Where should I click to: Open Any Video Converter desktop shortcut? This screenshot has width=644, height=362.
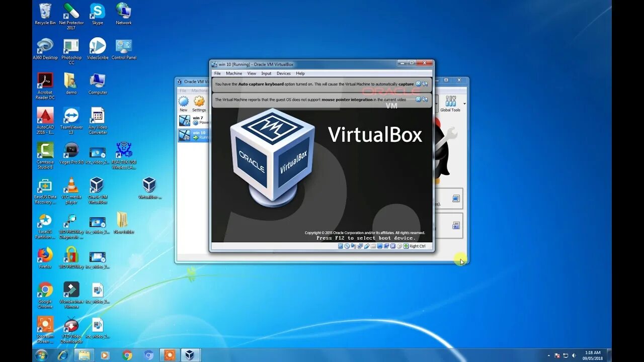point(98,121)
